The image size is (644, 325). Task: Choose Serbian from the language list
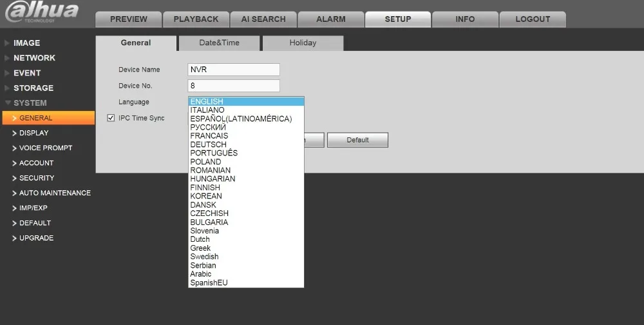click(246, 265)
